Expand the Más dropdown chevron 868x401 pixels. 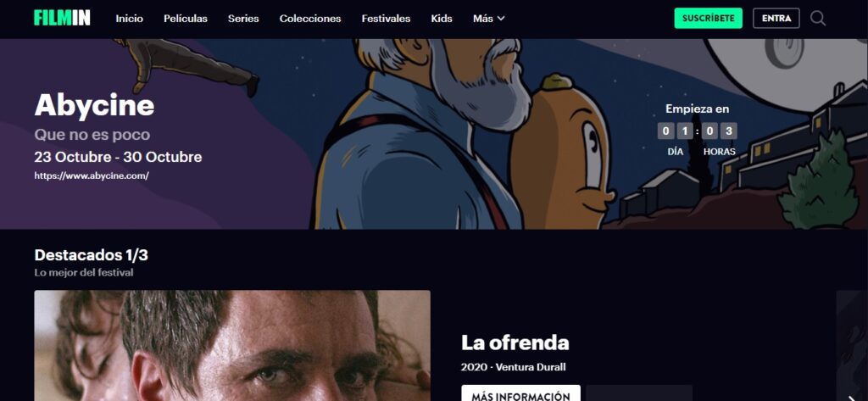pos(501,19)
